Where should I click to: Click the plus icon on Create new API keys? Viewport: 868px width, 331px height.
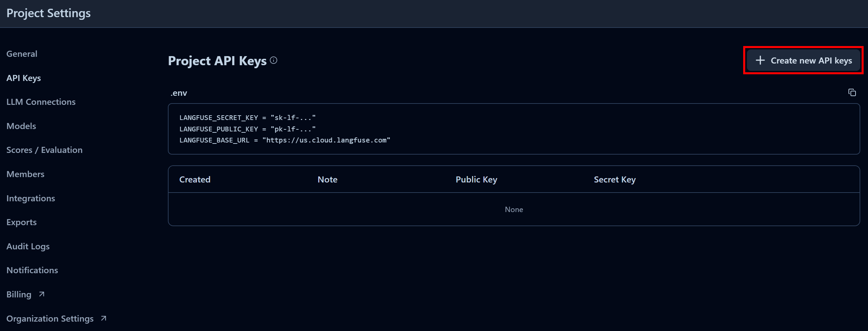tap(760, 60)
